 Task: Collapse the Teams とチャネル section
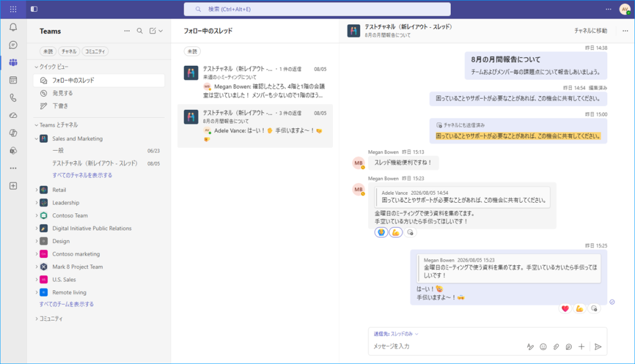37,125
